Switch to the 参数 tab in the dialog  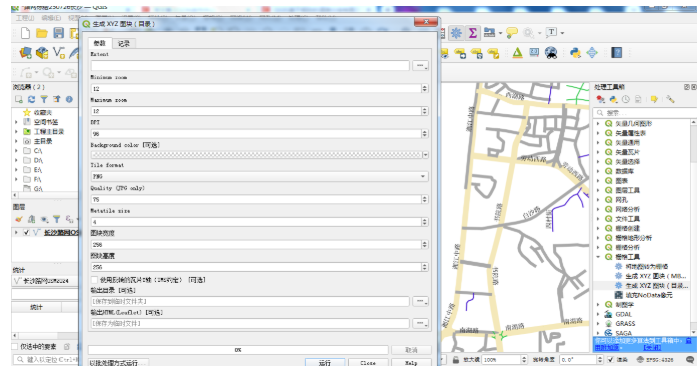coord(99,43)
